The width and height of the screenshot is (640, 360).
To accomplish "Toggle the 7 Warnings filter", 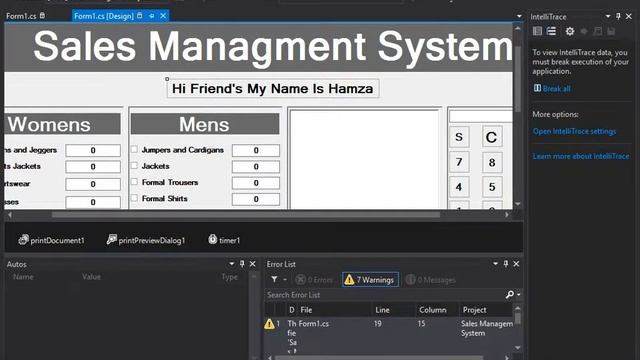I will click(x=370, y=280).
